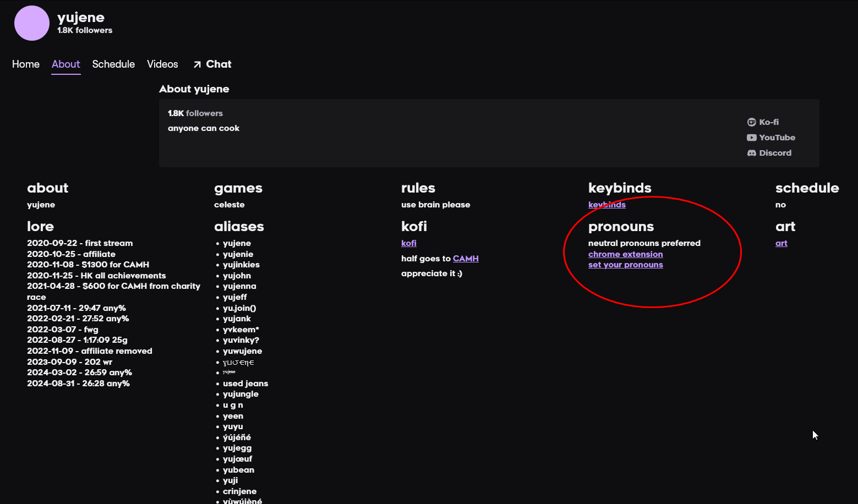Click the 'yeen' alias
858x504 pixels.
click(233, 416)
